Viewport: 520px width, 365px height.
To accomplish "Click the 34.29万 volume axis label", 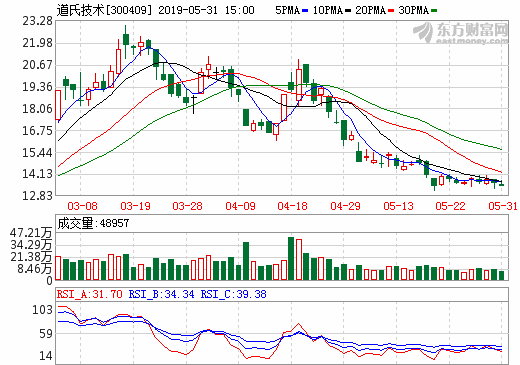I will [31, 245].
